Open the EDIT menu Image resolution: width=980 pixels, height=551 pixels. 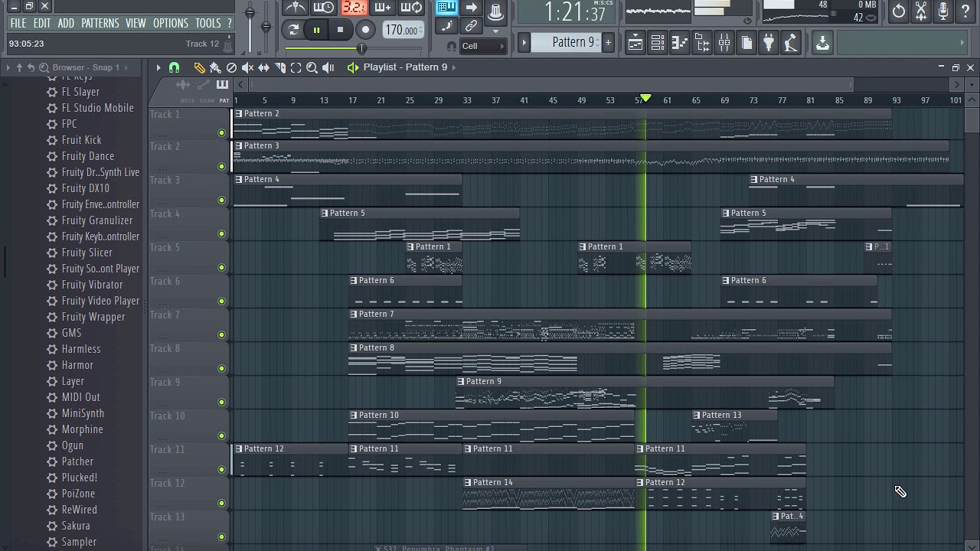point(41,23)
